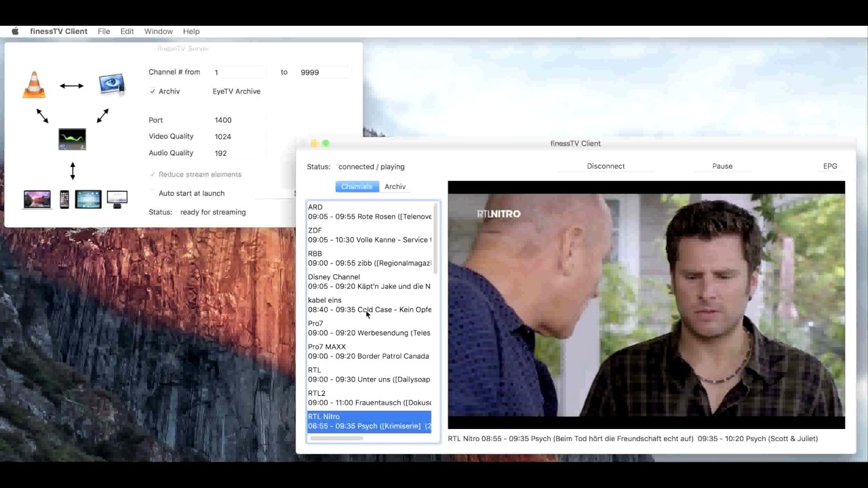Viewport: 868px width, 488px height.
Task: Click the Apple TV display icon
Action: click(117, 199)
